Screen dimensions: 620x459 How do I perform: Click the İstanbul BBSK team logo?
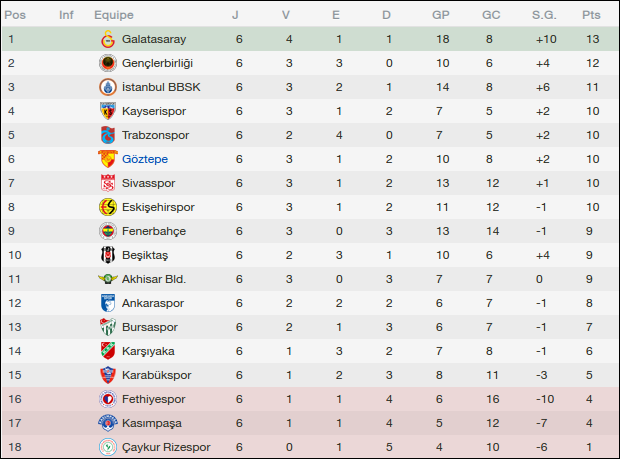107,87
